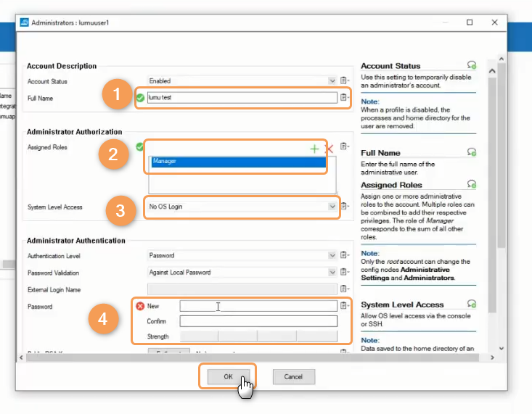532x414 pixels.
Task: Expand the Authentication Level dropdown
Action: click(x=332, y=256)
